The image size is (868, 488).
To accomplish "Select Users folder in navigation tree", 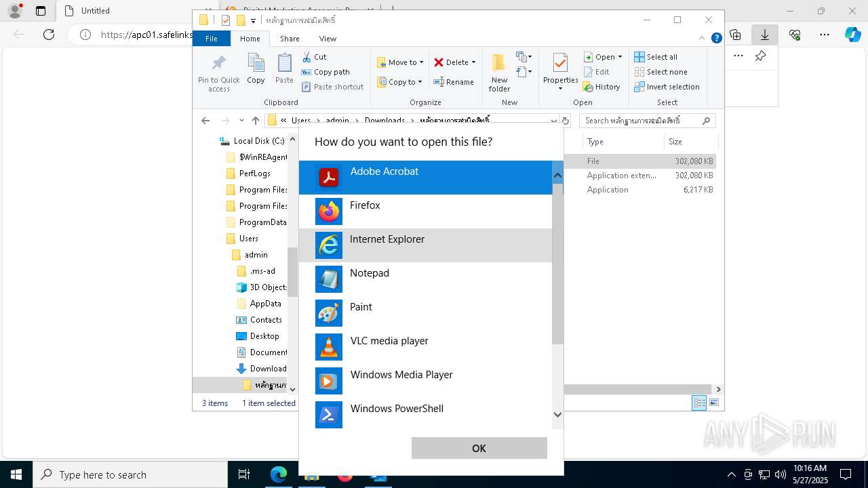I will [x=242, y=239].
